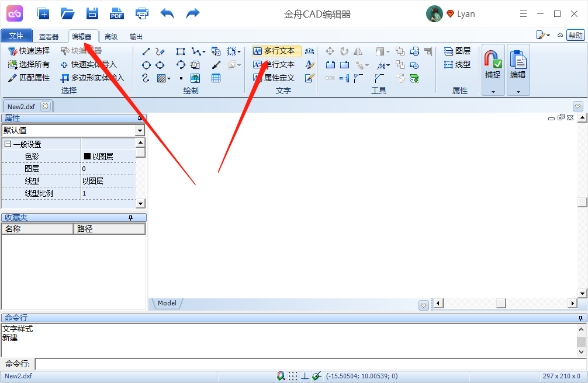This screenshot has width=588, height=383.
Task: Click the Match Properties (匹配属性) button
Action: pyautogui.click(x=29, y=78)
